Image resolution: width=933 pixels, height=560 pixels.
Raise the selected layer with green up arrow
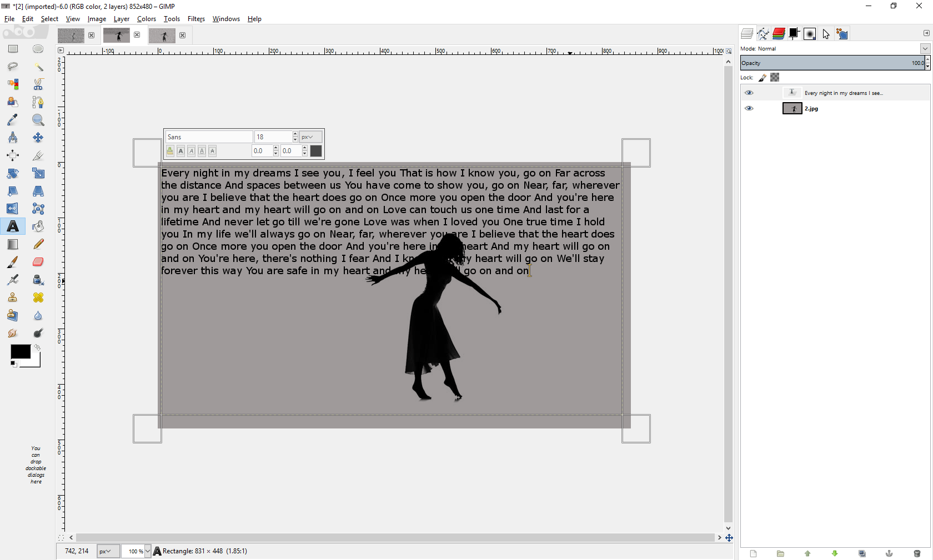click(x=807, y=553)
